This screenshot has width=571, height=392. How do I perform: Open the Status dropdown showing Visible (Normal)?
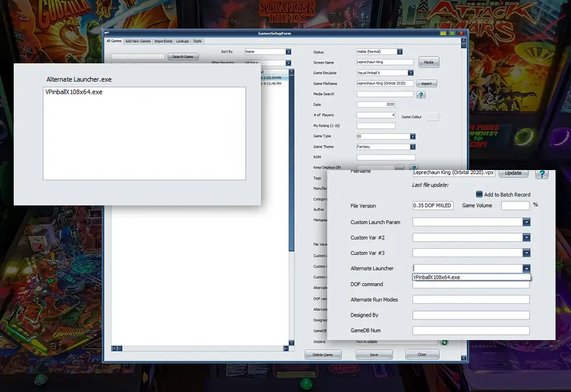pos(400,52)
